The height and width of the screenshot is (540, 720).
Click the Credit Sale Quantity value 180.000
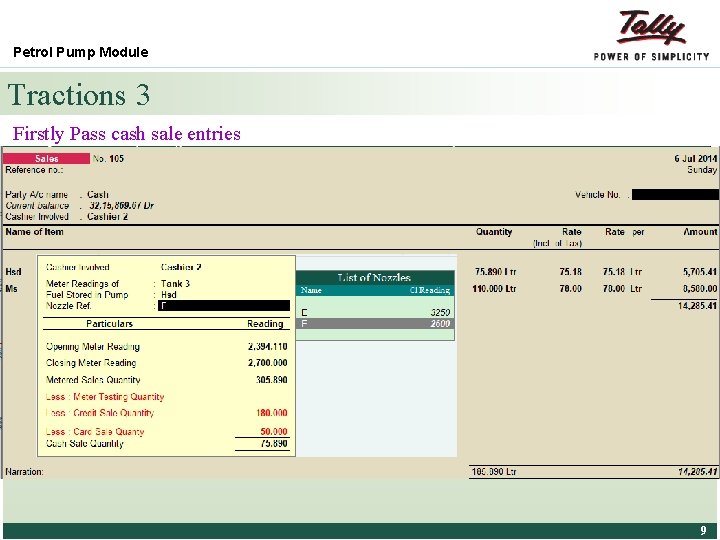tap(272, 413)
